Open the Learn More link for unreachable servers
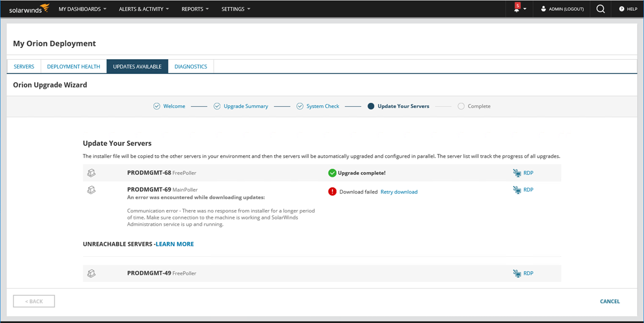Image resolution: width=644 pixels, height=323 pixels. point(174,244)
